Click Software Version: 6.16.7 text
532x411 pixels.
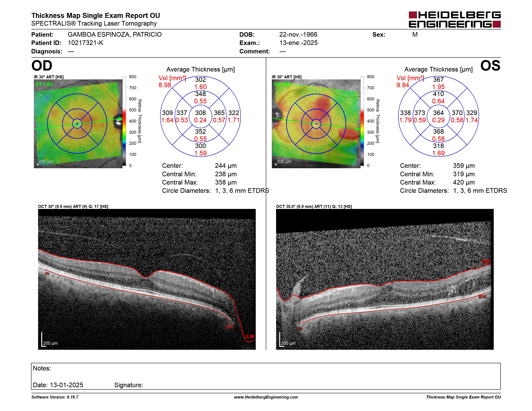[x=55, y=397]
